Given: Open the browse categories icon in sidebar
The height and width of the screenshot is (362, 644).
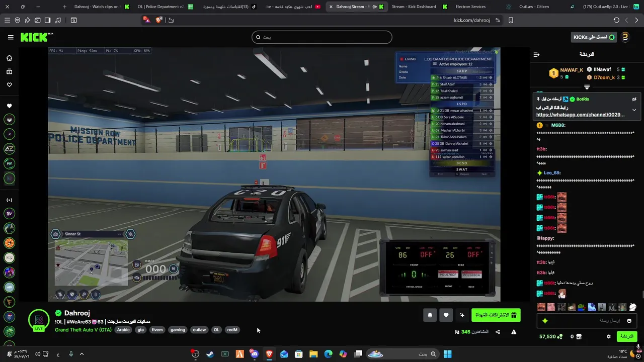Looking at the screenshot, I should [9, 71].
